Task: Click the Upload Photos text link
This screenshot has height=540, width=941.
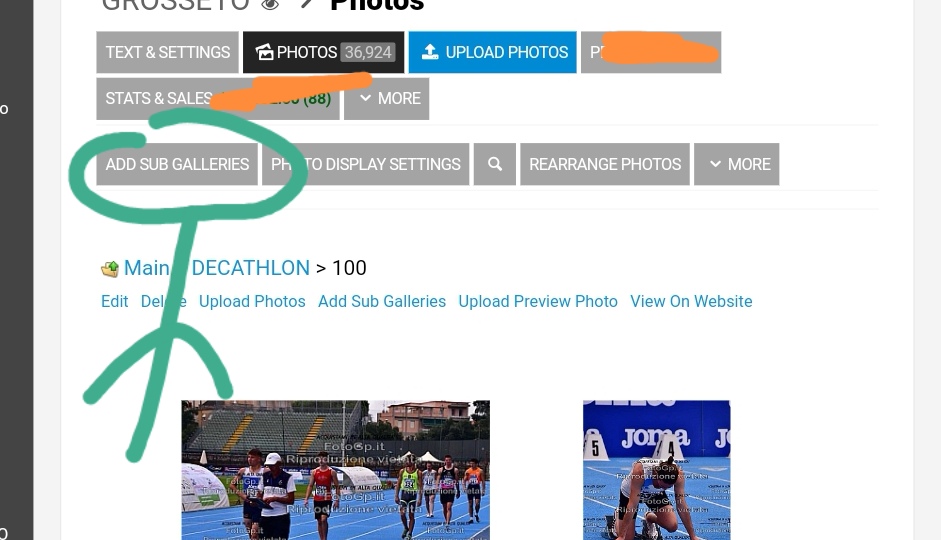Action: point(252,301)
